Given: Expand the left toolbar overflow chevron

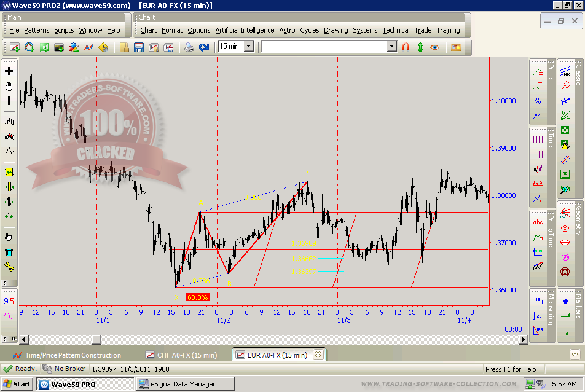Looking at the screenshot, I should (x=5, y=283).
